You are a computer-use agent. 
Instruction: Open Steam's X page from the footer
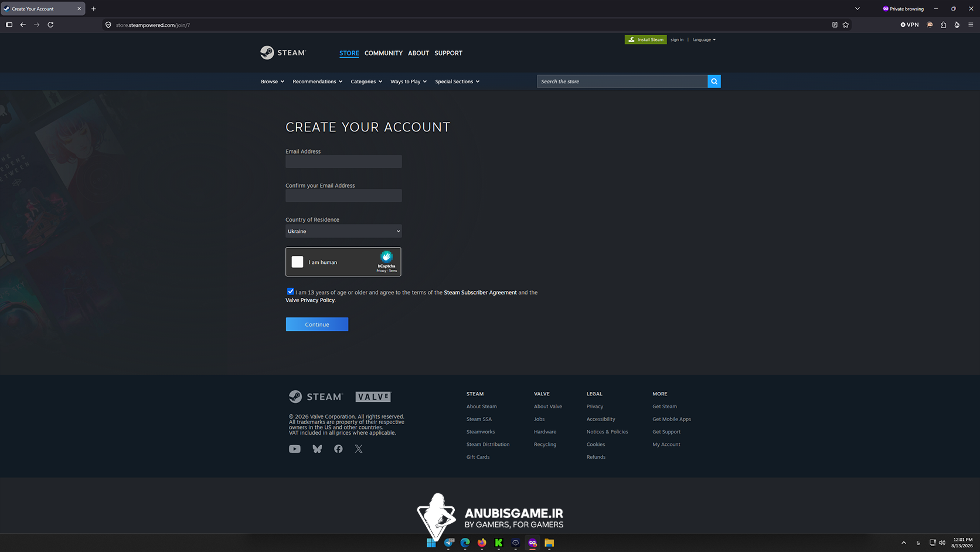(x=359, y=449)
